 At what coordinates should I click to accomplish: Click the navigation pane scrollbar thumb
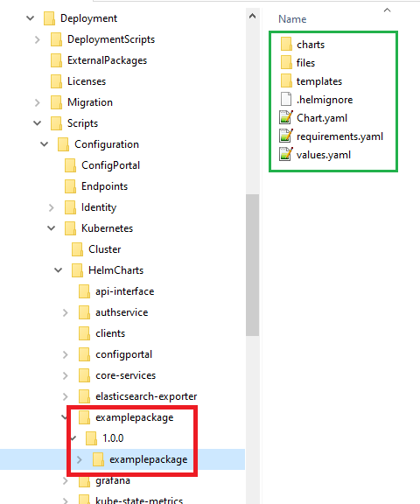point(253,265)
